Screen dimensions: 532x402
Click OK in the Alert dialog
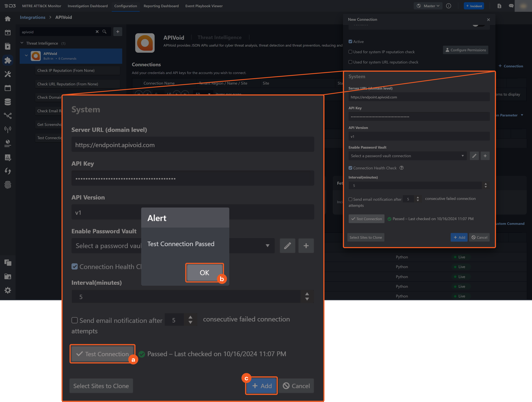[x=204, y=273]
